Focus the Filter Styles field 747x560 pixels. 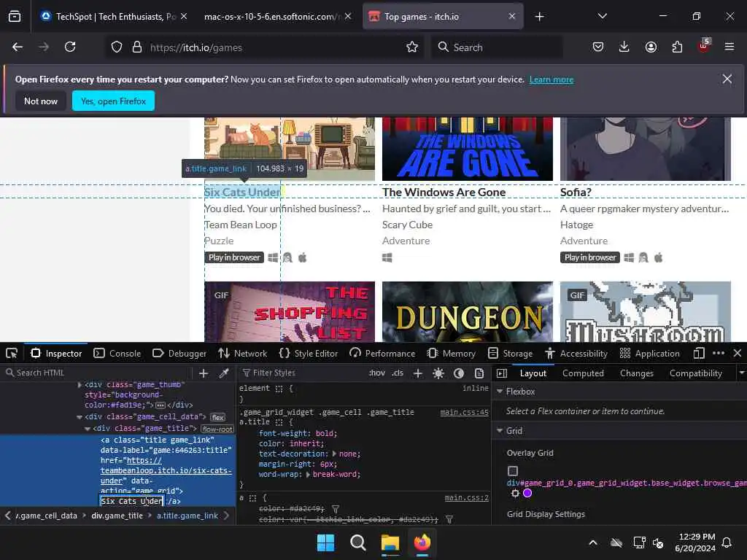[301, 373]
